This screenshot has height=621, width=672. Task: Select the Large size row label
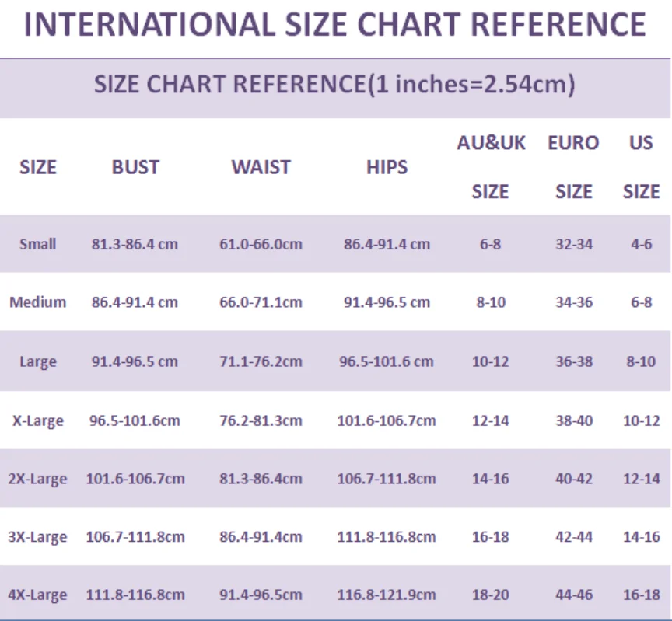point(38,361)
